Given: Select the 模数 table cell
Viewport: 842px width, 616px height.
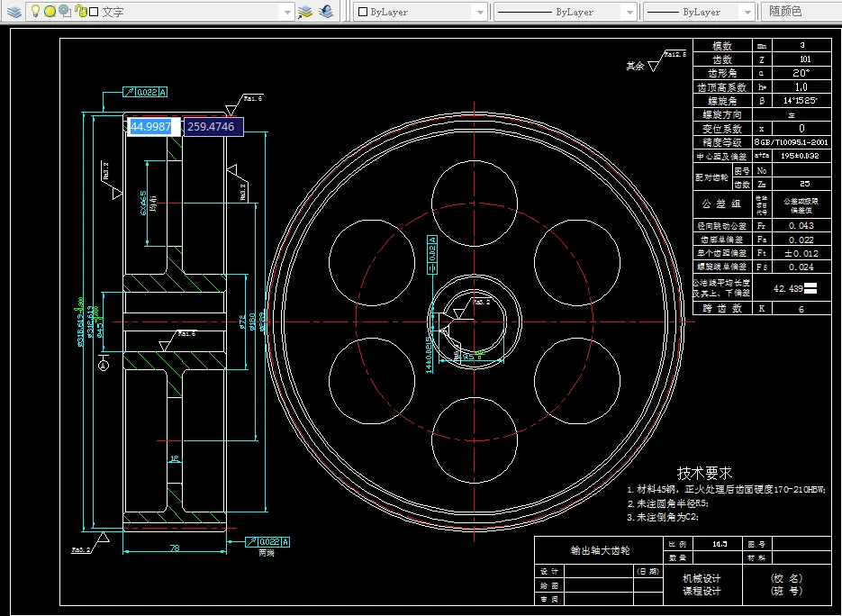Looking at the screenshot, I should (722, 46).
